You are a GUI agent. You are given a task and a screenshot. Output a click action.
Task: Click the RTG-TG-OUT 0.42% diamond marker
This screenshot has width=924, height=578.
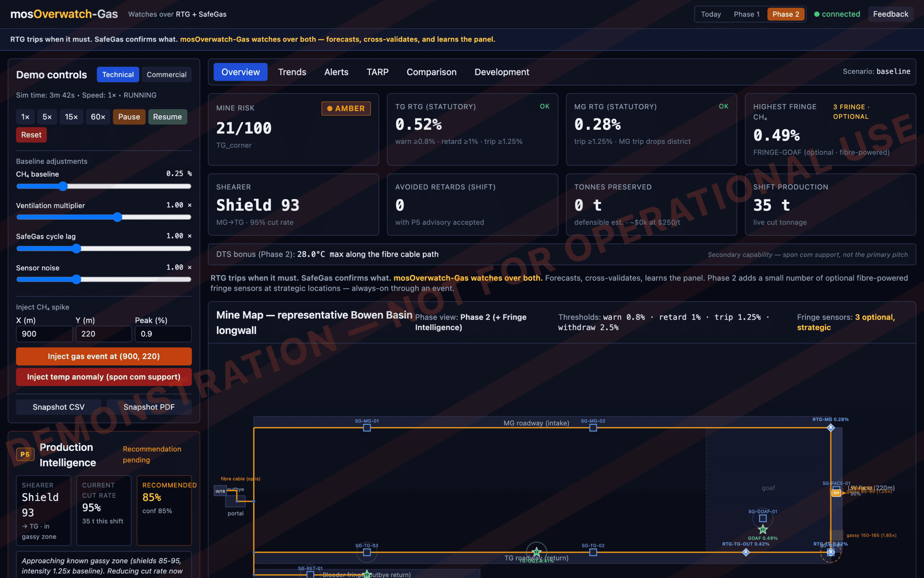pyautogui.click(x=746, y=552)
